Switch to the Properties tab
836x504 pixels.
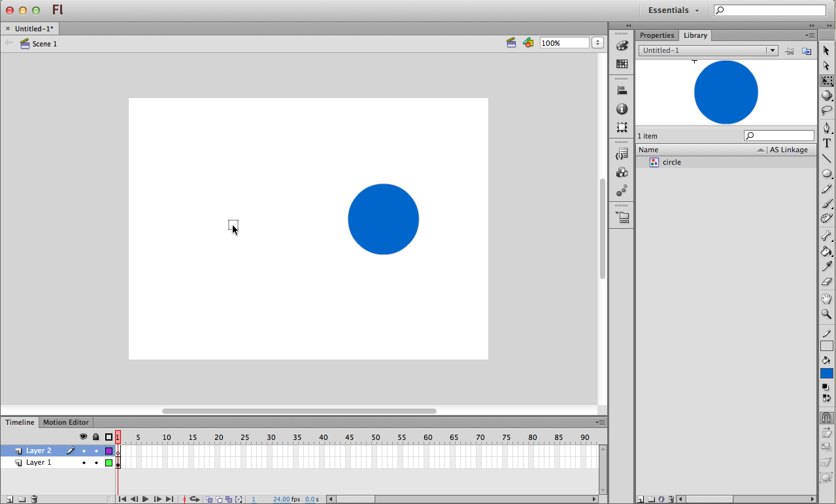pyautogui.click(x=656, y=35)
